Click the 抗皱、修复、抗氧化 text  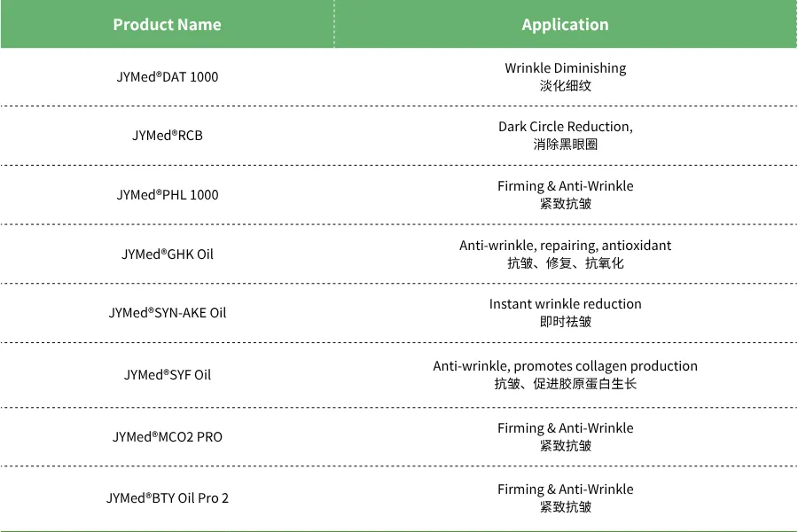pyautogui.click(x=566, y=263)
